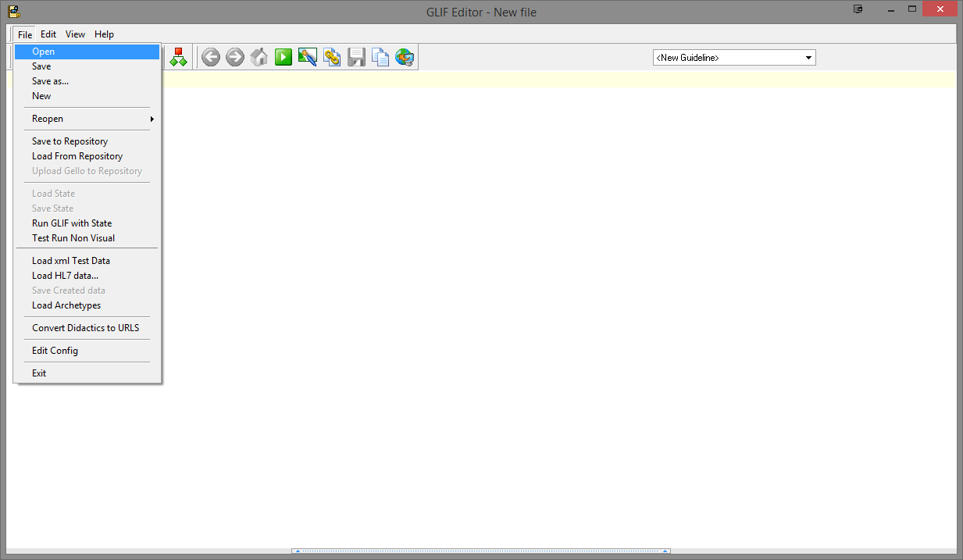The width and height of the screenshot is (963, 560).
Task: Open Edit Config from the File menu
Action: 87,351
